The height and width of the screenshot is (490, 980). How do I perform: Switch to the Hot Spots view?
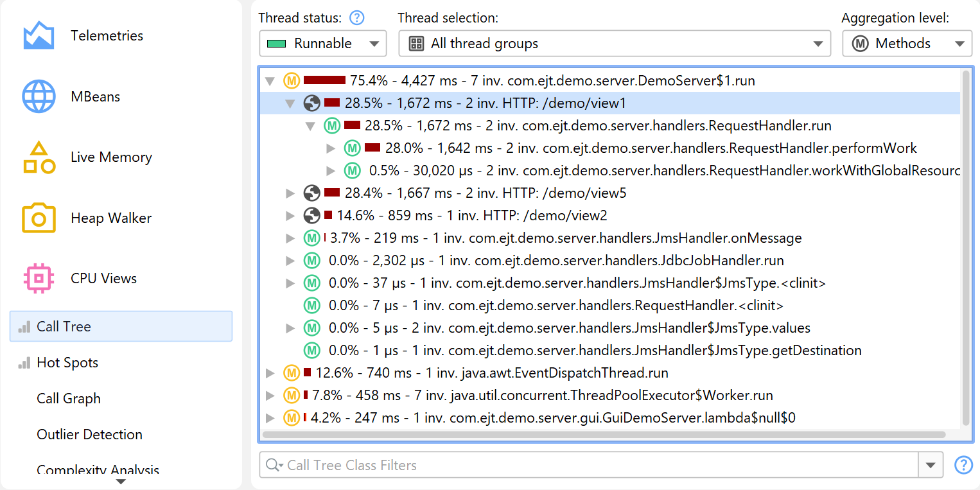(x=67, y=362)
